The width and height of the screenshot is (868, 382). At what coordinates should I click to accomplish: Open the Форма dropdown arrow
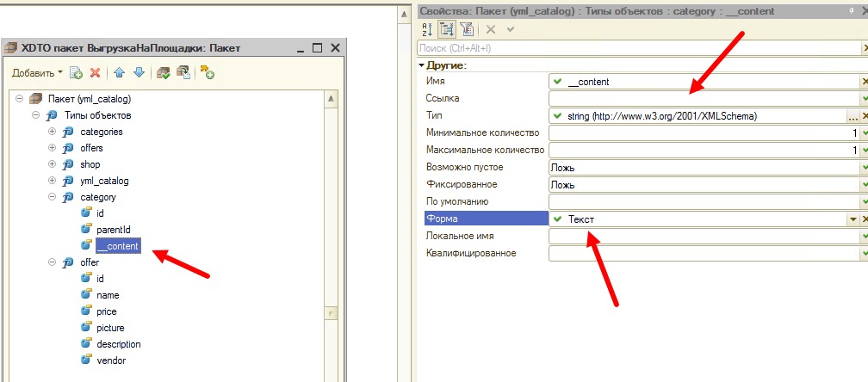click(853, 219)
